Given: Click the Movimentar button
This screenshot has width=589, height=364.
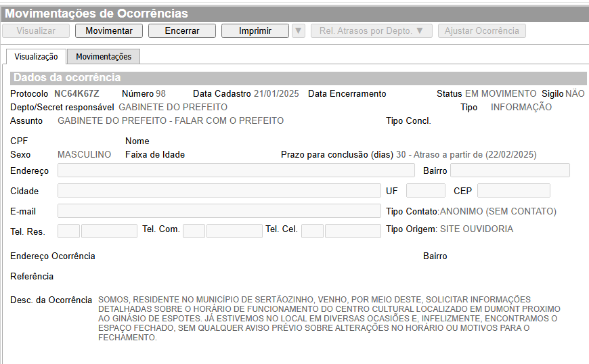Looking at the screenshot, I should pyautogui.click(x=108, y=31).
